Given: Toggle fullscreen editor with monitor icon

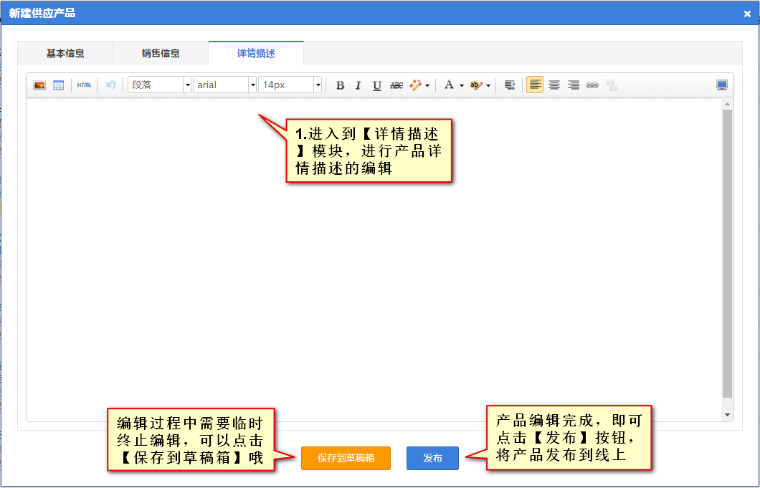Looking at the screenshot, I should click(722, 85).
